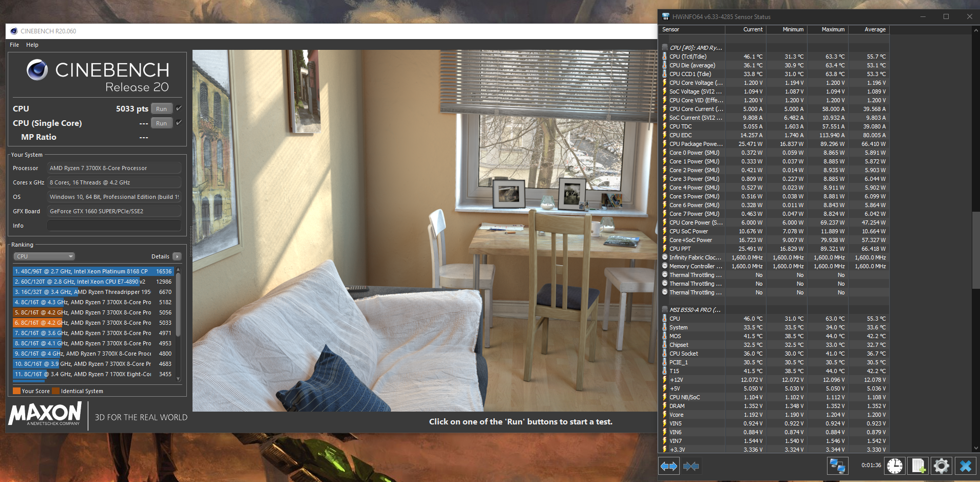Click the lightning icon beside CPU TDC row

pos(665,126)
